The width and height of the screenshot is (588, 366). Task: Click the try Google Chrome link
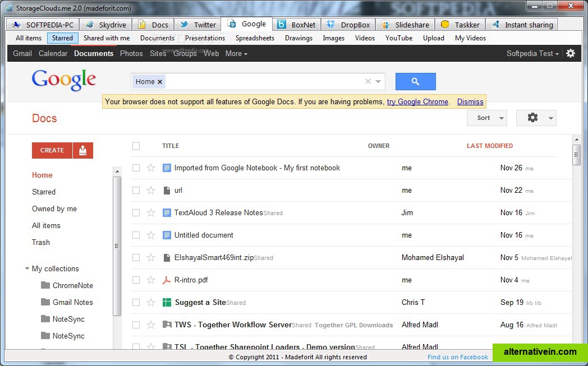(x=417, y=101)
